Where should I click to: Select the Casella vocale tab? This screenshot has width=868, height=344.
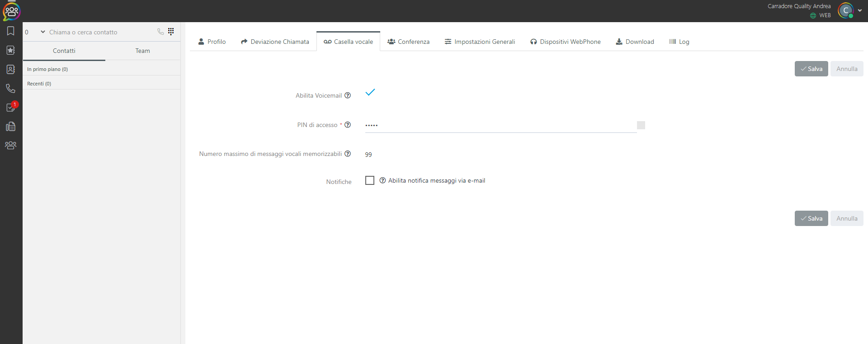(x=348, y=42)
